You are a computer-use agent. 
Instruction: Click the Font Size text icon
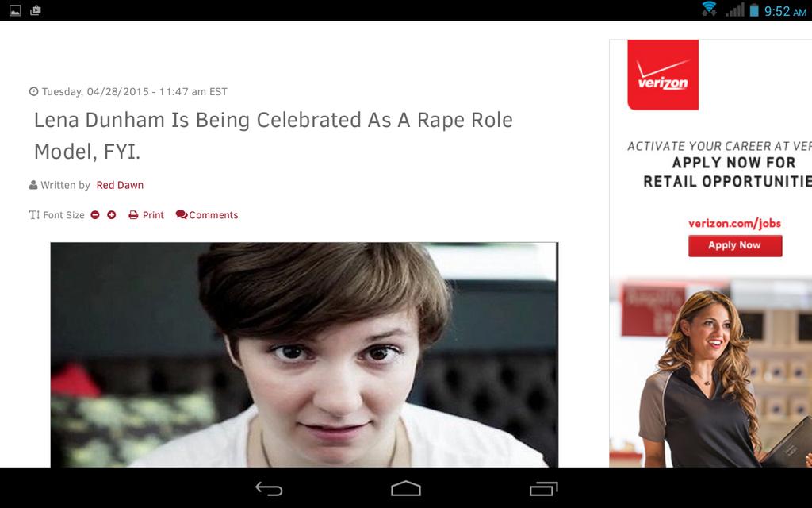coord(34,214)
